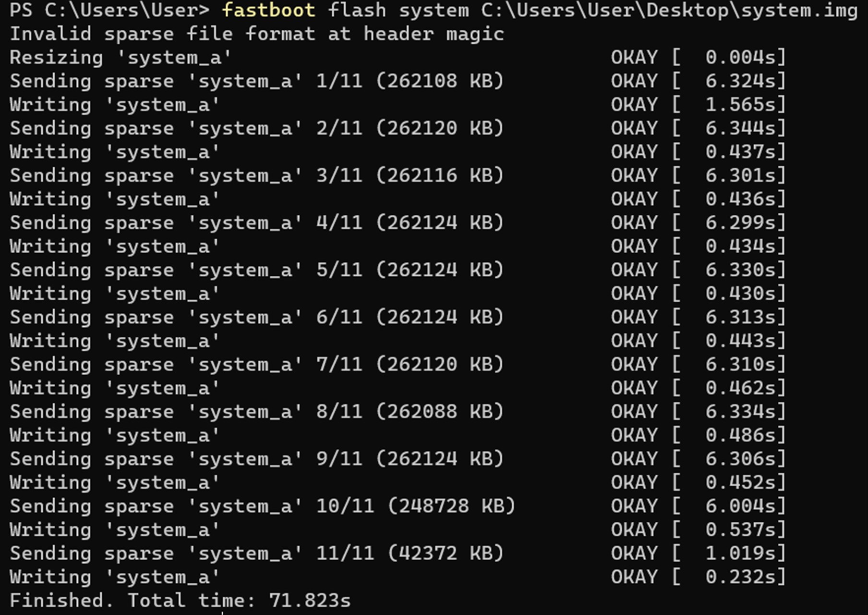Click the Sending sparse 6/11 line
The image size is (868, 615).
[x=257, y=317]
